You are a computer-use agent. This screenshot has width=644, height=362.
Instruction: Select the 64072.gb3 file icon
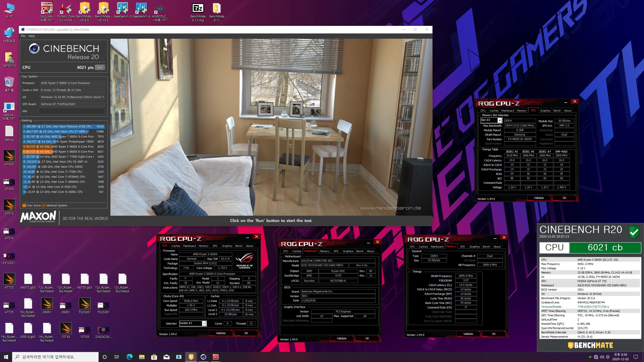tap(28, 281)
